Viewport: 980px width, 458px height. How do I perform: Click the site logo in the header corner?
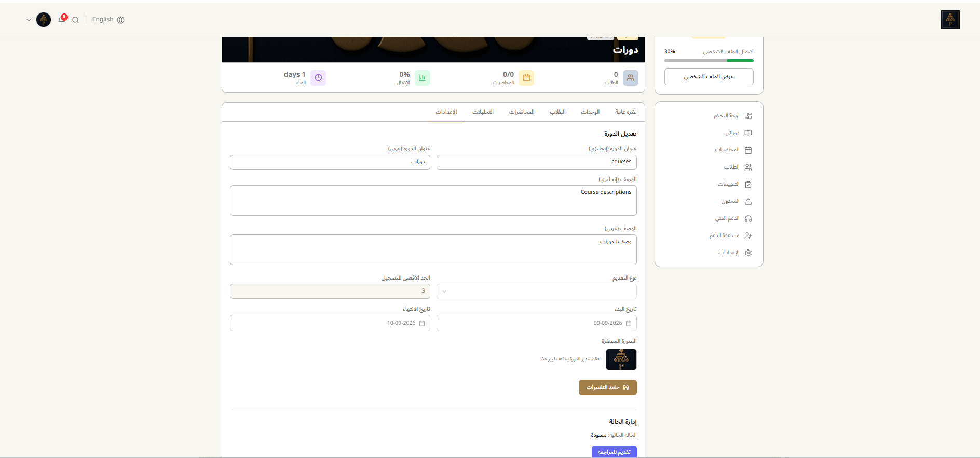coord(950,20)
